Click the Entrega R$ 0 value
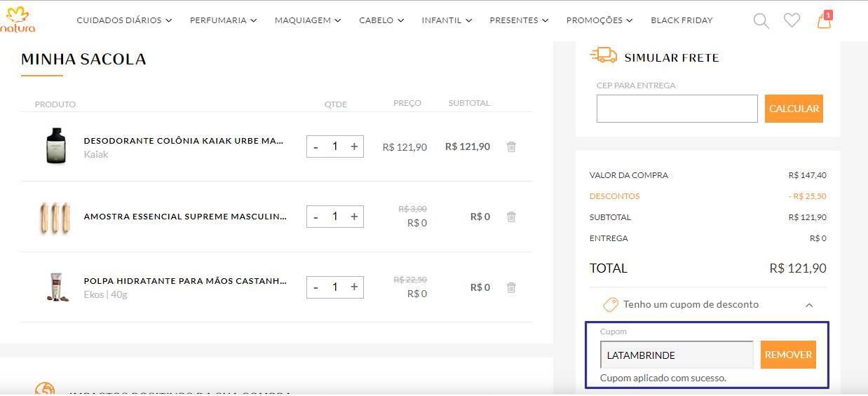 click(x=818, y=238)
